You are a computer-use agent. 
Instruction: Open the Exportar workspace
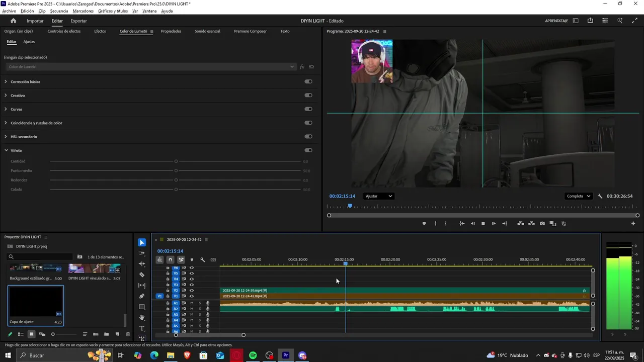point(78,21)
